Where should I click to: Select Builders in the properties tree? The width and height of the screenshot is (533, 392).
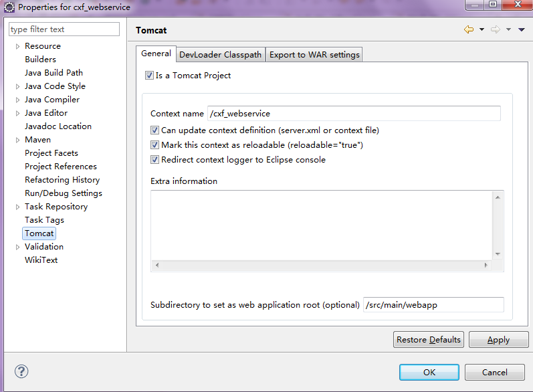[40, 60]
